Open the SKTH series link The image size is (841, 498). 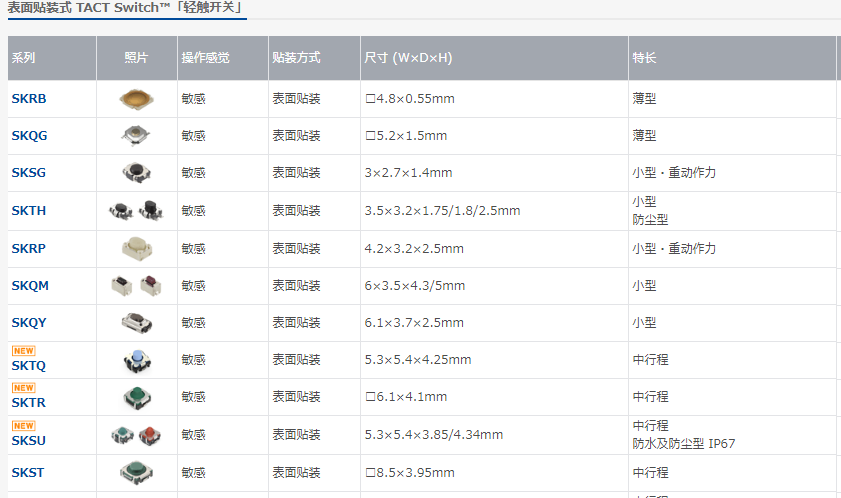pos(29,211)
